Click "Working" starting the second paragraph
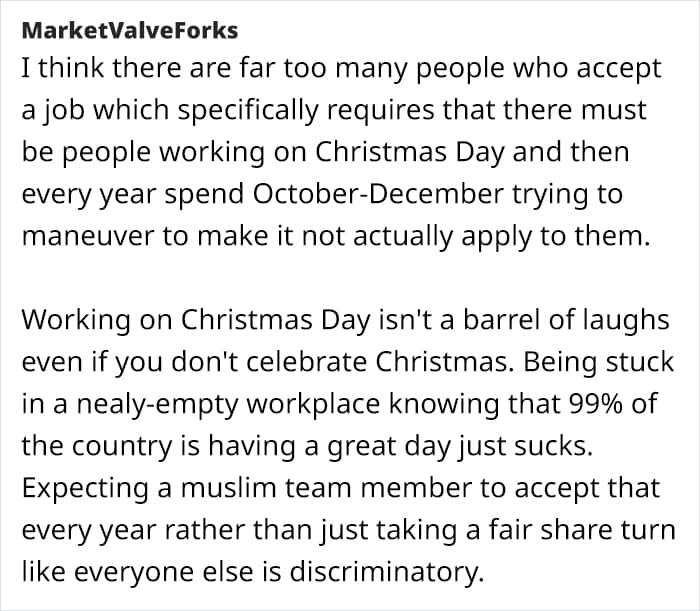700x611 pixels. click(x=76, y=320)
